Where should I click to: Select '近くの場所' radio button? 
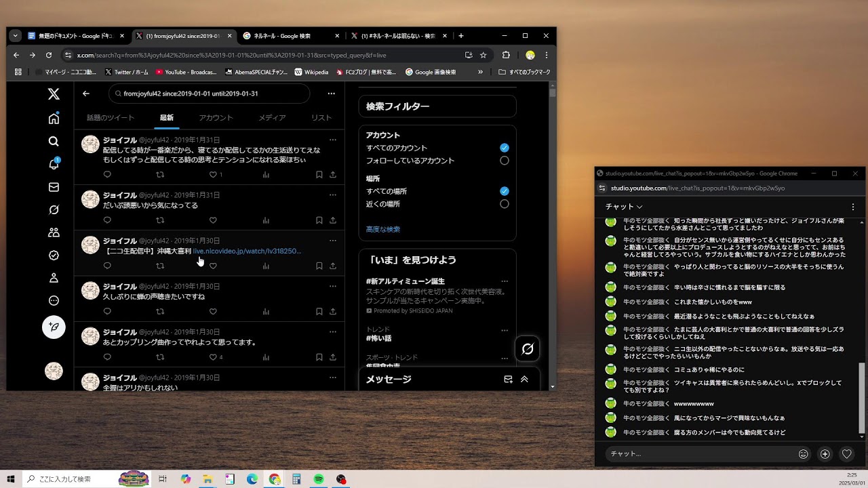(x=504, y=204)
